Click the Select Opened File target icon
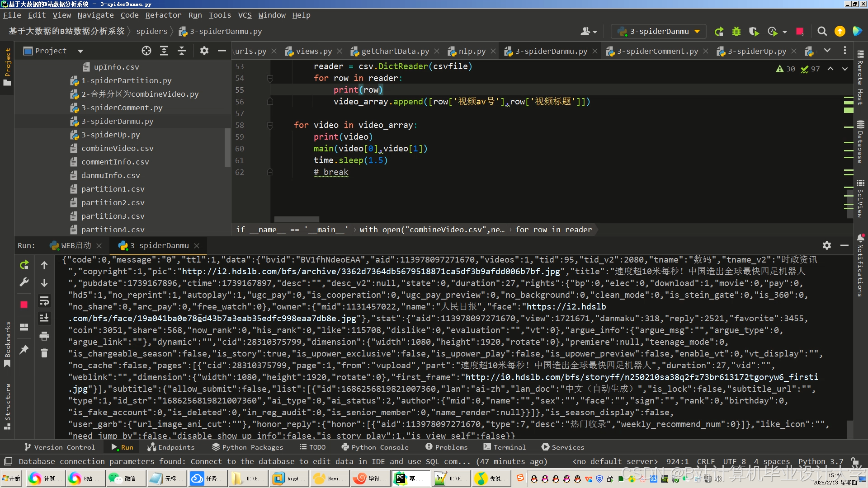 [146, 51]
